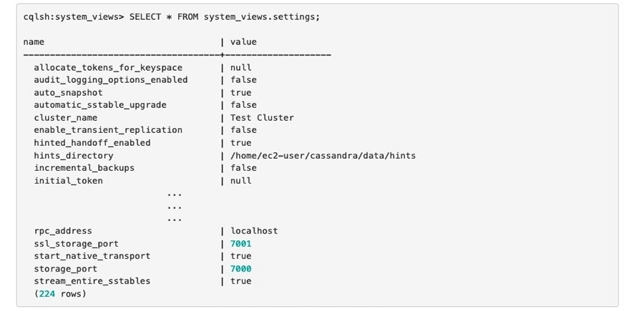
Task: Click the initial_token setting name
Action: (68, 181)
